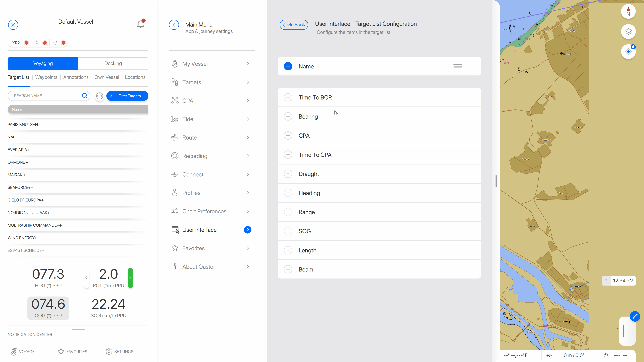Click the Go Back button
The width and height of the screenshot is (644, 362).
click(294, 24)
